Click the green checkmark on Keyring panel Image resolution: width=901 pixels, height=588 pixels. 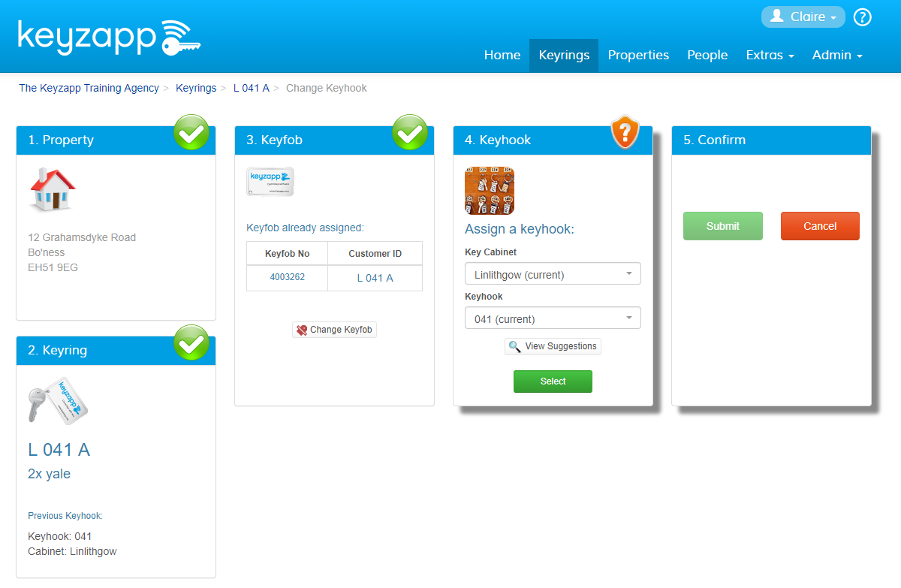[x=191, y=343]
